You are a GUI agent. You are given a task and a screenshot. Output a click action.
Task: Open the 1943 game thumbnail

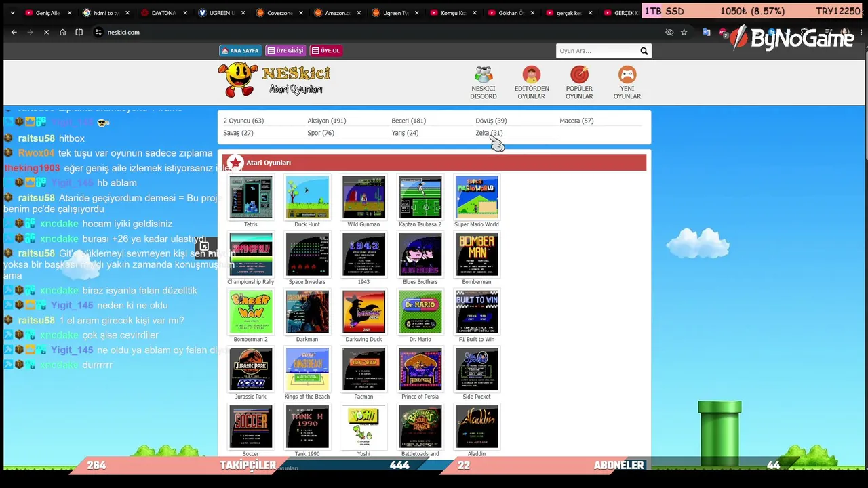pos(363,255)
